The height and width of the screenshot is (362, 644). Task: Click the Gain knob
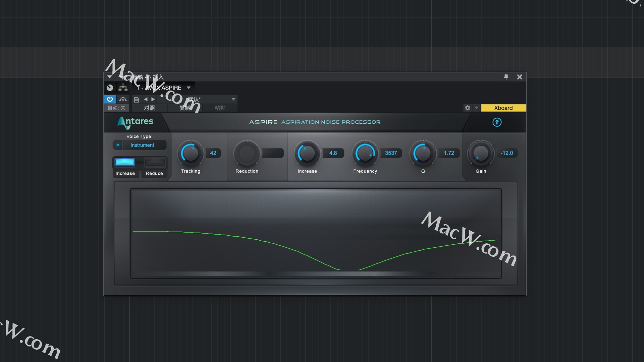481,153
